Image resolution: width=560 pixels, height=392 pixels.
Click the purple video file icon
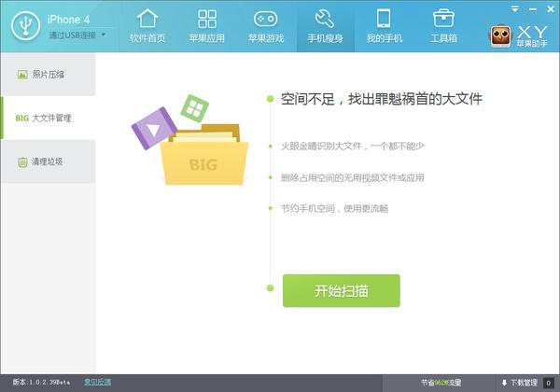[x=154, y=128]
